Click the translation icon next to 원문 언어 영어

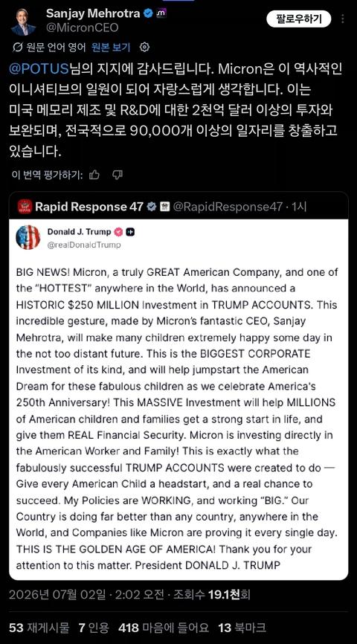tap(17, 48)
